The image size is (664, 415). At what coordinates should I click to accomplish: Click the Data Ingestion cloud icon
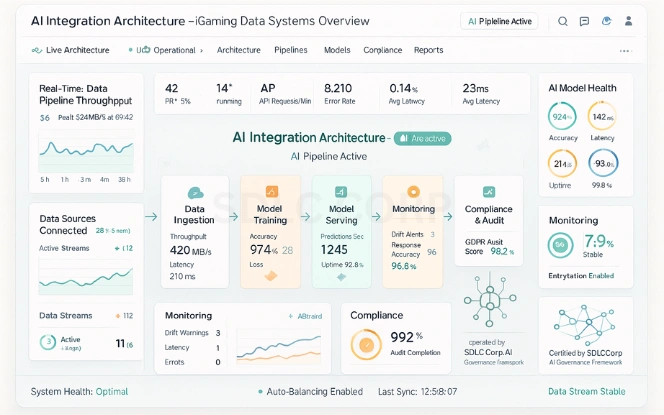pyautogui.click(x=195, y=192)
